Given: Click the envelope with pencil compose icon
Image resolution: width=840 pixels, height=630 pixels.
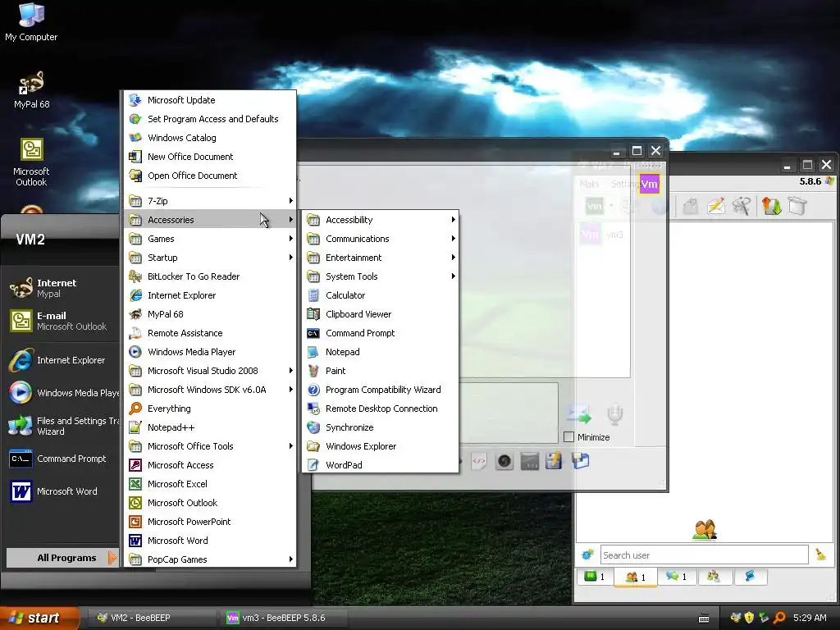Looking at the screenshot, I should point(716,206).
